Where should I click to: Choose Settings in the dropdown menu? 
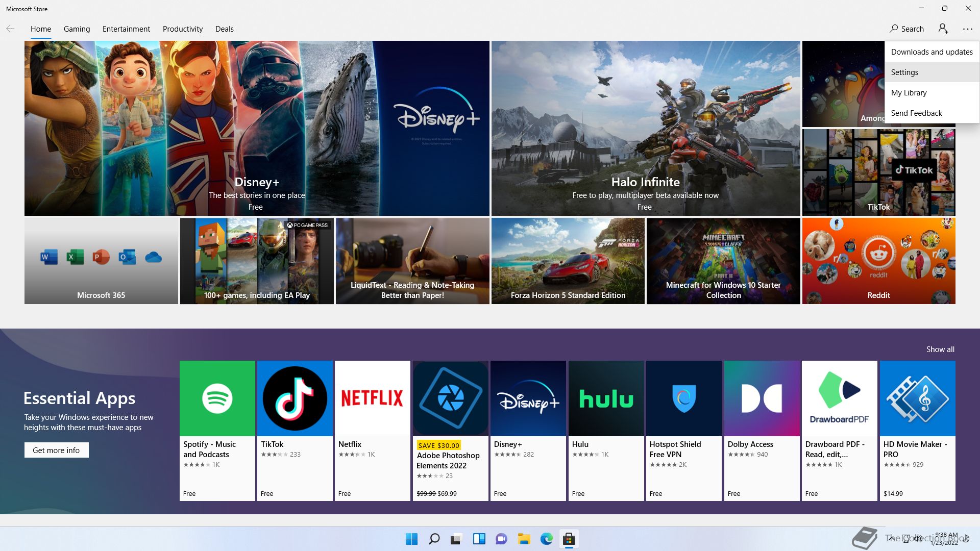point(932,72)
